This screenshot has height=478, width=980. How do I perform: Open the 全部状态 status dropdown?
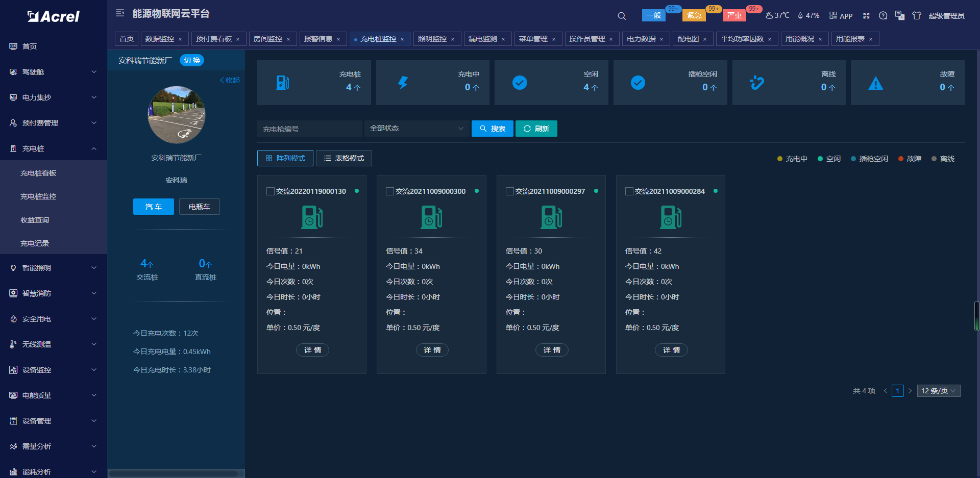pos(416,128)
